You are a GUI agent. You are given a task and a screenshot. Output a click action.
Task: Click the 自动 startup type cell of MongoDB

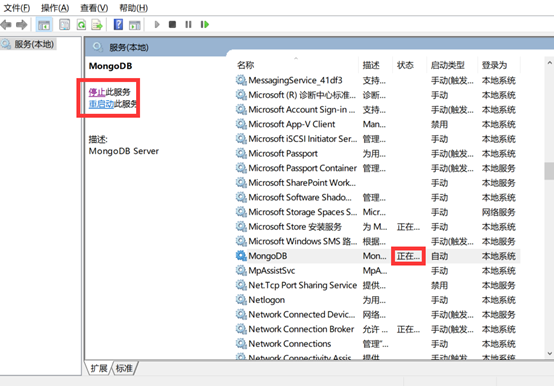(x=440, y=256)
